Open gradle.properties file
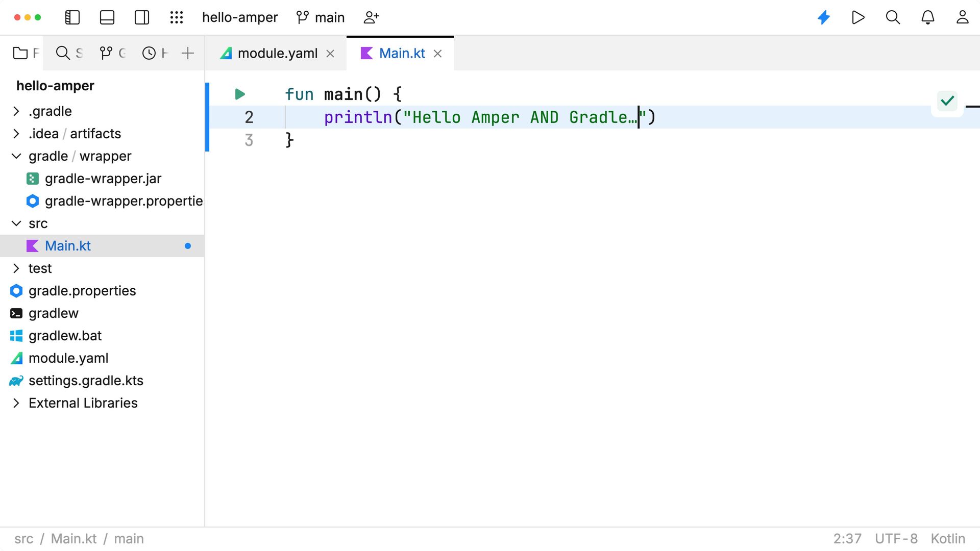The width and height of the screenshot is (980, 551). click(102, 291)
